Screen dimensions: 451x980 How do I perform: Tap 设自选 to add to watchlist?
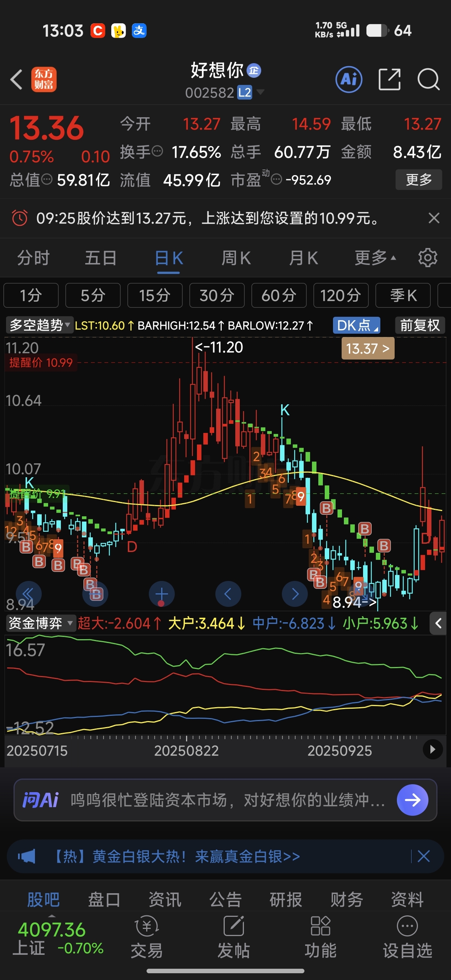click(407, 938)
